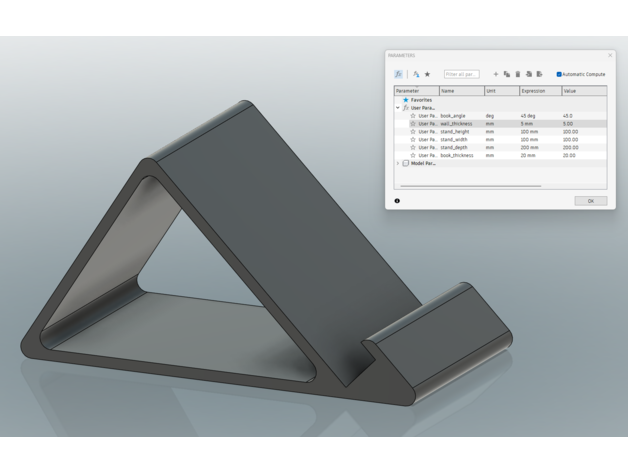The image size is (628, 472).
Task: Toggle the Automatic Compute checkbox
Action: click(x=558, y=74)
